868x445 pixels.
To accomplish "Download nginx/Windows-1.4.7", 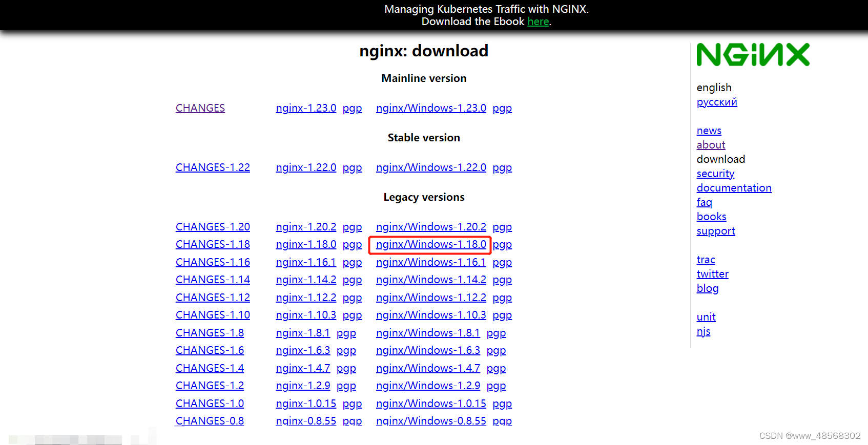I will (428, 368).
